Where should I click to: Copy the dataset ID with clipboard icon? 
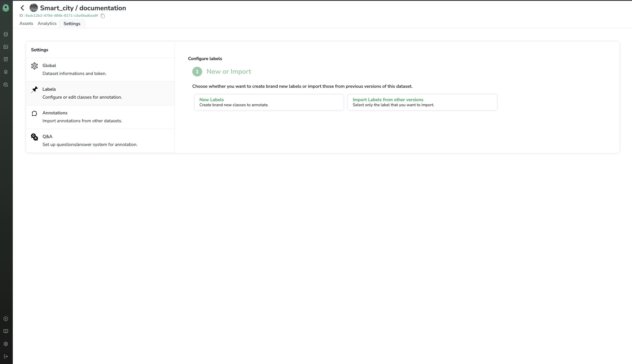(x=103, y=16)
